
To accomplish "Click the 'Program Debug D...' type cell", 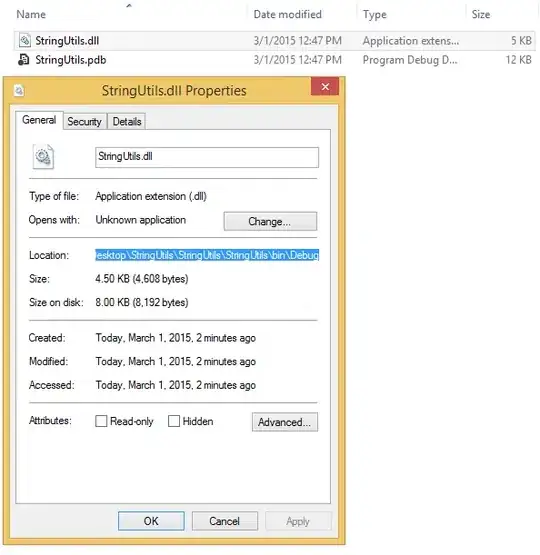I will pos(410,60).
